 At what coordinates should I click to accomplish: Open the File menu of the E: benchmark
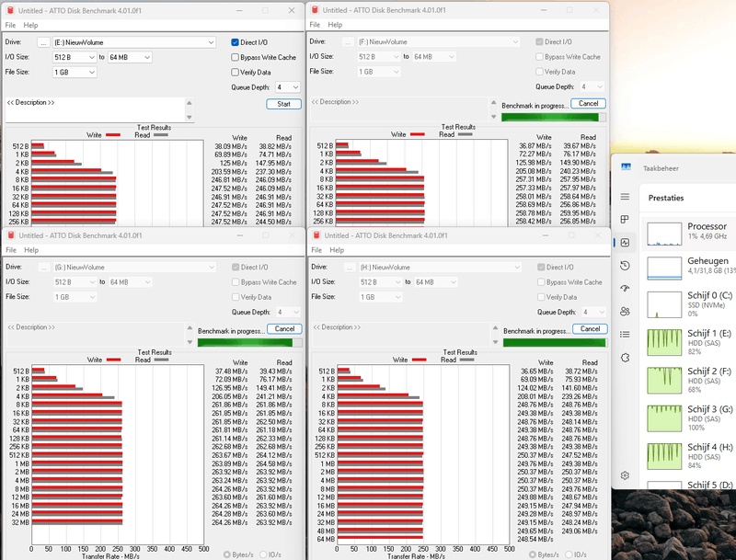10,25
